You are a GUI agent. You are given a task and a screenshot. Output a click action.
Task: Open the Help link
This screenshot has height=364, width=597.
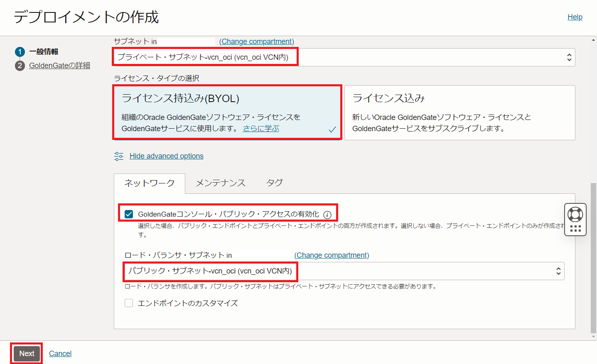point(575,17)
